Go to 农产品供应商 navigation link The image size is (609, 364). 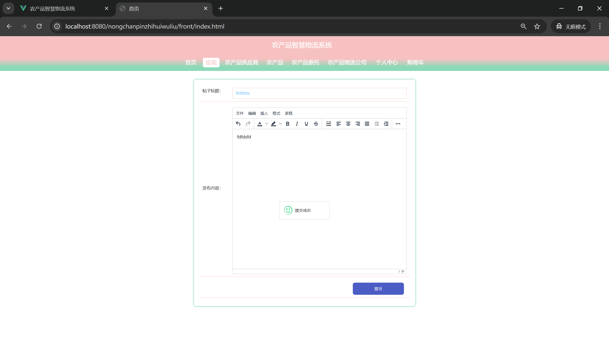pos(241,63)
